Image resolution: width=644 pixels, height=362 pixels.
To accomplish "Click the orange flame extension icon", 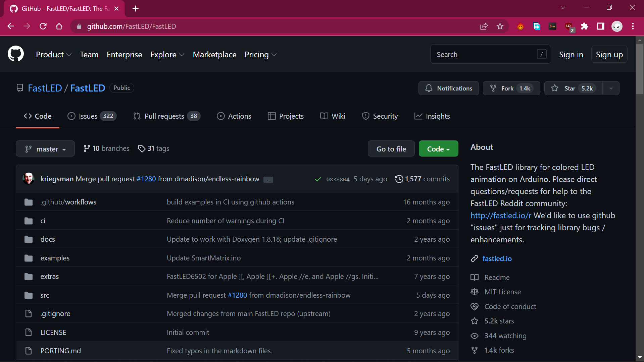I will (520, 26).
